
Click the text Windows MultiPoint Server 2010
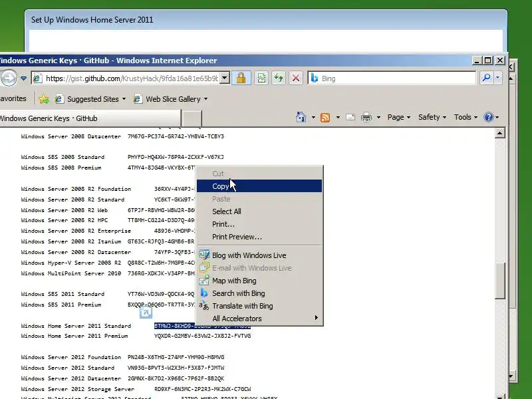tap(71, 273)
